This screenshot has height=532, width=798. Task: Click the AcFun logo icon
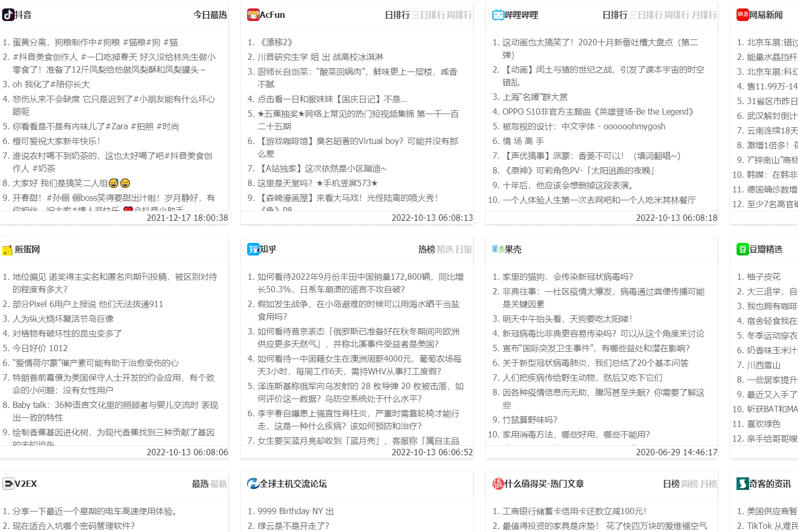pos(253,15)
